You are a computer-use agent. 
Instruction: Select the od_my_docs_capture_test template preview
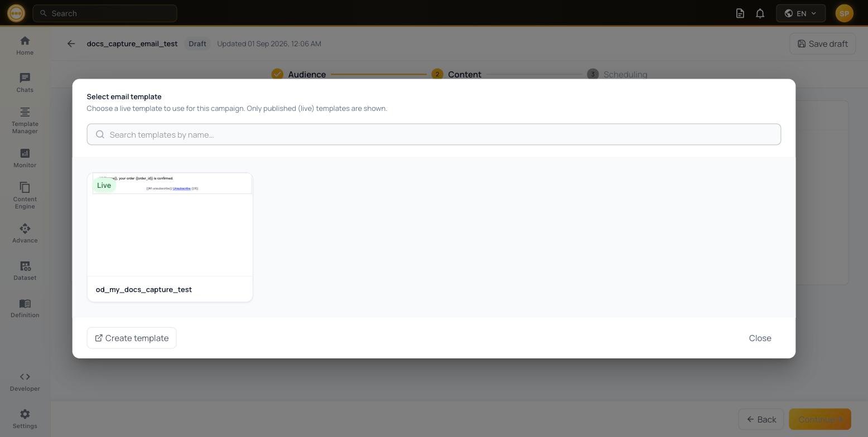point(170,225)
